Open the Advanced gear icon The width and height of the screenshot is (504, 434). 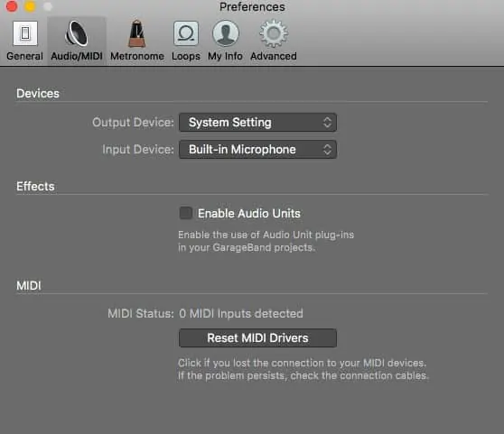pos(274,33)
